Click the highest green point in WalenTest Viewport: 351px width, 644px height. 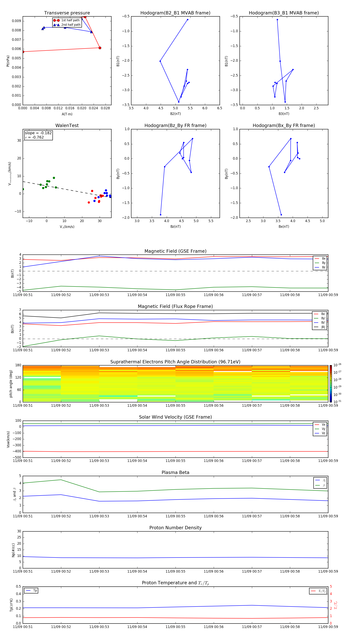tap(54, 178)
